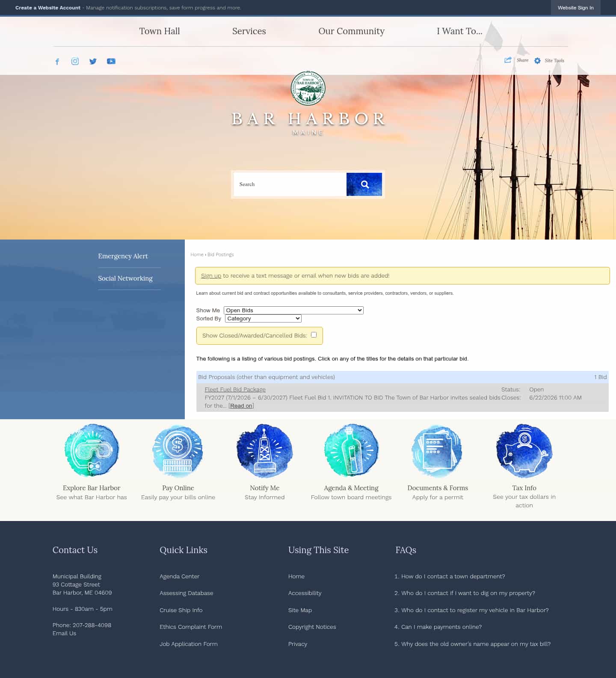Open the Facebook social icon
Viewport: 616px width, 678px height.
[x=57, y=61]
